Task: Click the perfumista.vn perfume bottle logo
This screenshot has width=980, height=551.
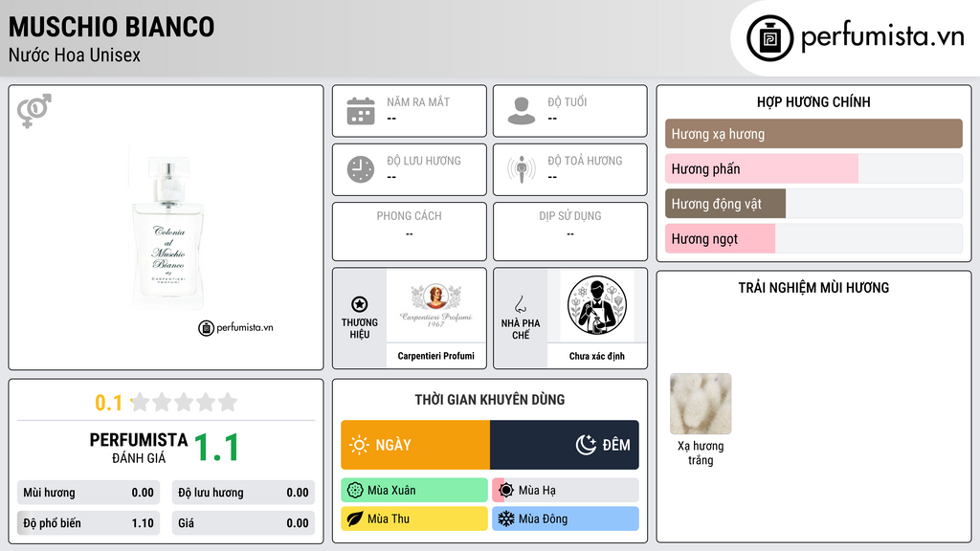Action: tap(769, 38)
